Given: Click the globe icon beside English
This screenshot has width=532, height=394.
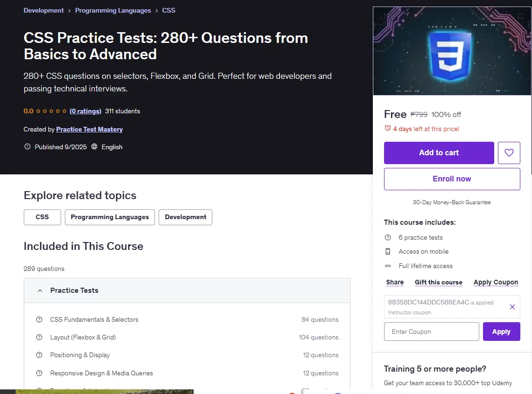Looking at the screenshot, I should tap(94, 146).
